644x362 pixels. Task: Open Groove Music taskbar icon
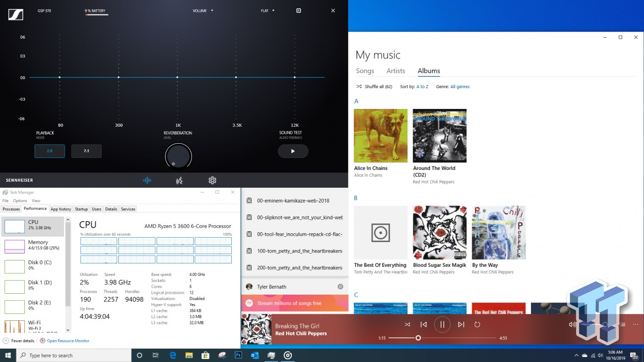[288, 355]
